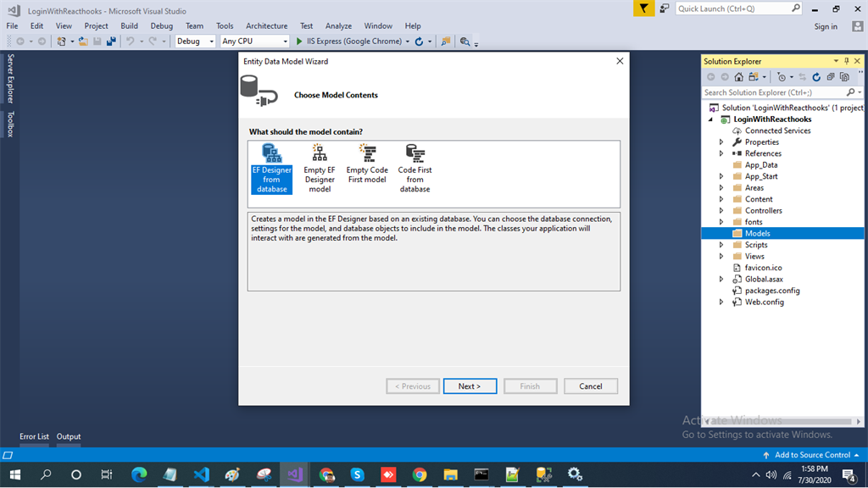Select Web.config file
The width and height of the screenshot is (868, 488).
click(x=764, y=302)
